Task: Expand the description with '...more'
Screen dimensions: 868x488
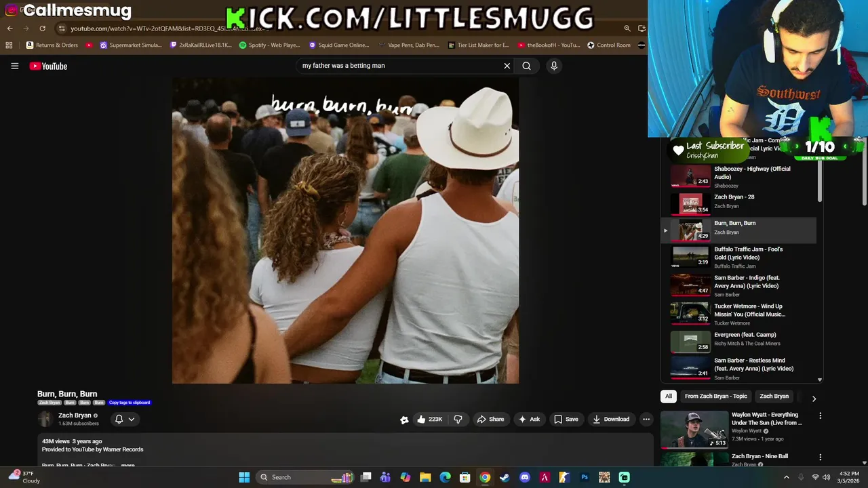Action: pos(127,466)
